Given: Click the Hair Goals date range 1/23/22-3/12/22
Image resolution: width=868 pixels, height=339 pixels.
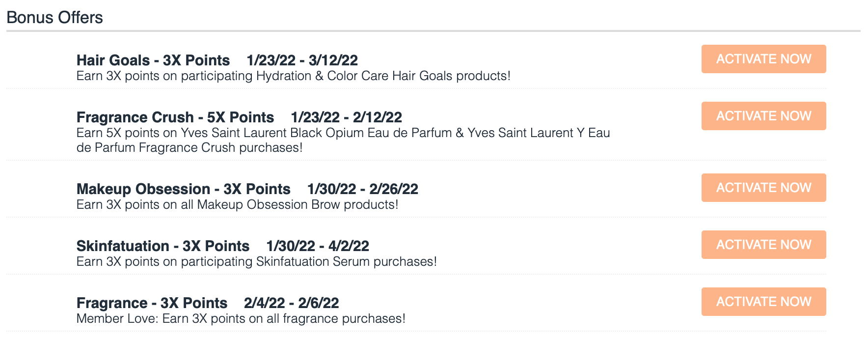Looking at the screenshot, I should tap(301, 60).
